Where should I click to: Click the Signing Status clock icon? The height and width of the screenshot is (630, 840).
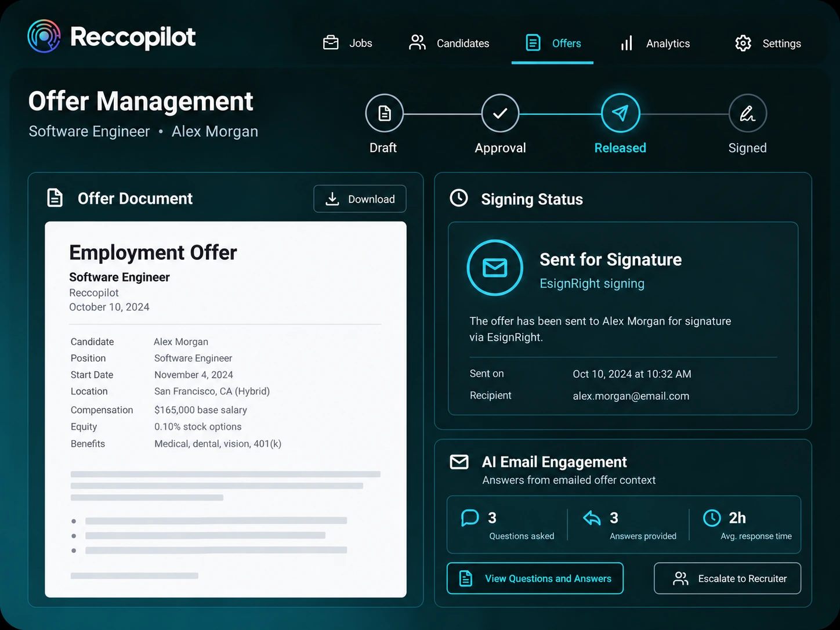pyautogui.click(x=459, y=198)
